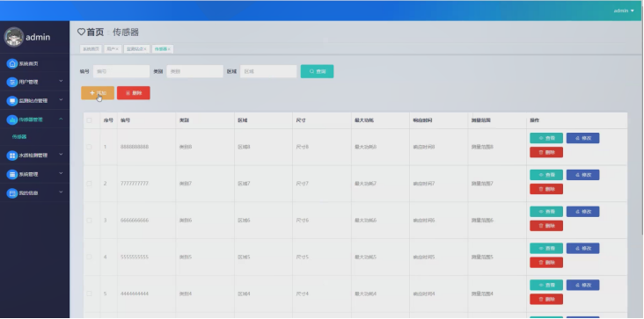Click the orange 添加 button
644x319 pixels.
tap(98, 93)
